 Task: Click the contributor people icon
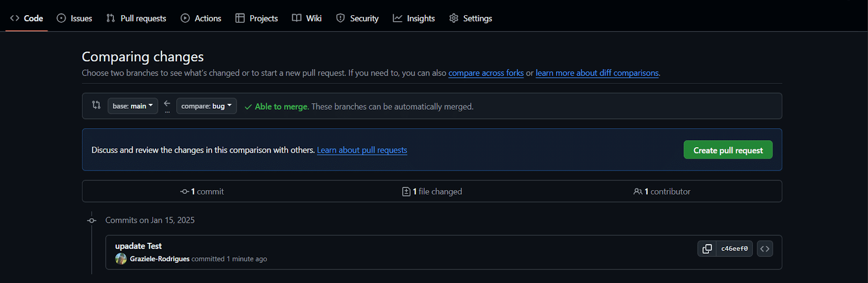point(637,192)
